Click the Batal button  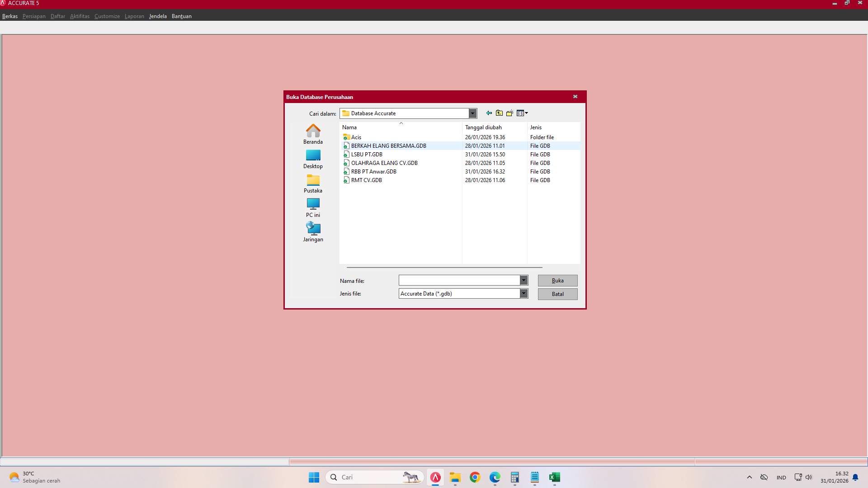[557, 294]
